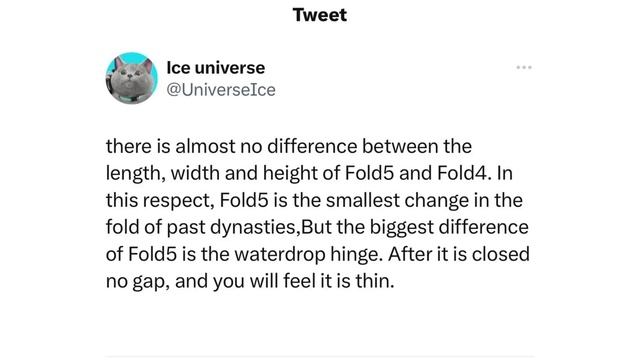This screenshot has height=360, width=640.
Task: Select the Tweet page heading
Action: pyautogui.click(x=320, y=15)
